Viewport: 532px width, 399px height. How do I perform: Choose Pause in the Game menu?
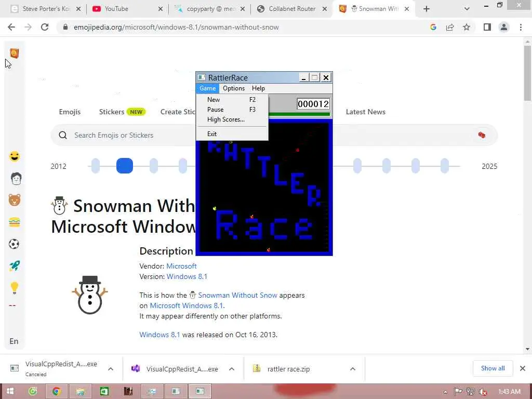tap(232, 109)
